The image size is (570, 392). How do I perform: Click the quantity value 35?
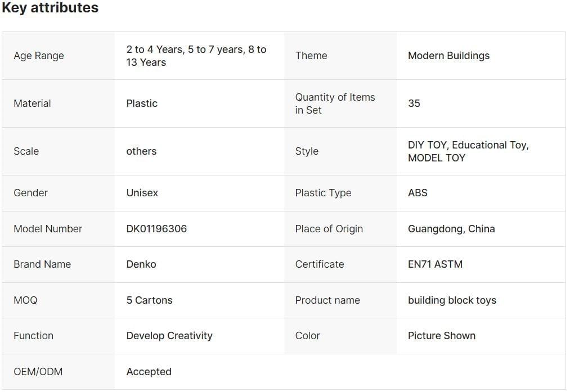414,103
